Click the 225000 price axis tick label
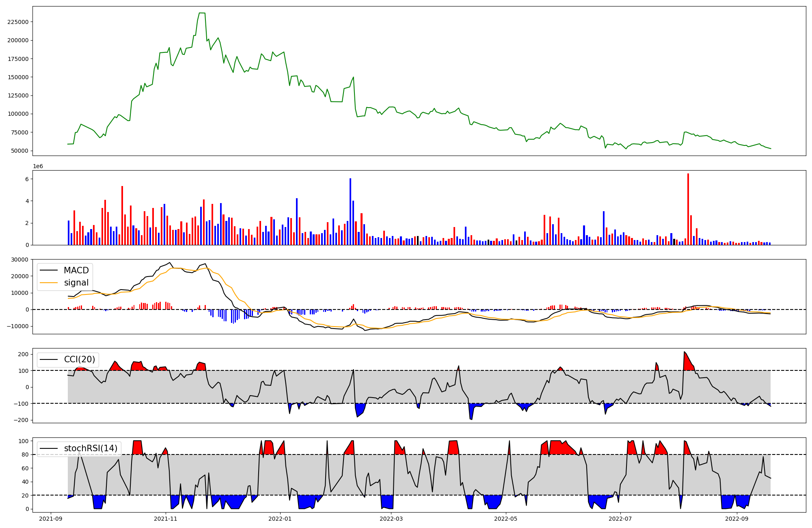This screenshot has width=812, height=528. point(18,22)
